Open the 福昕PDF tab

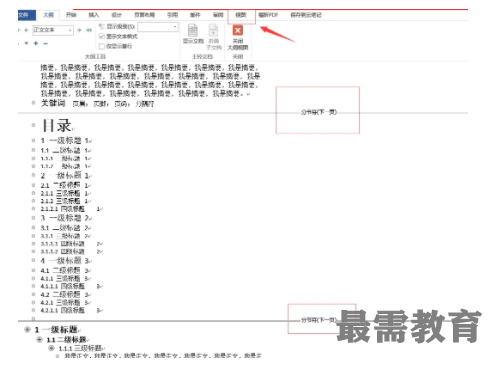pos(268,15)
